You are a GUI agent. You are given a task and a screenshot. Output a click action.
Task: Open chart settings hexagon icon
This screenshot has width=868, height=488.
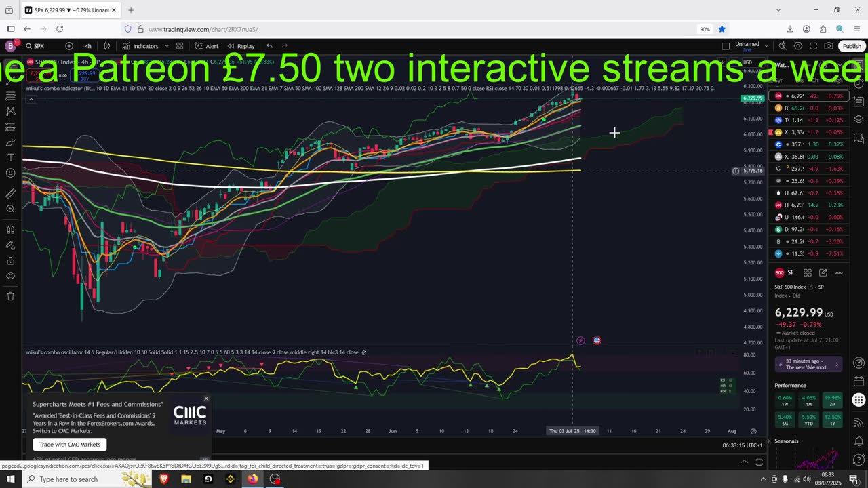798,46
